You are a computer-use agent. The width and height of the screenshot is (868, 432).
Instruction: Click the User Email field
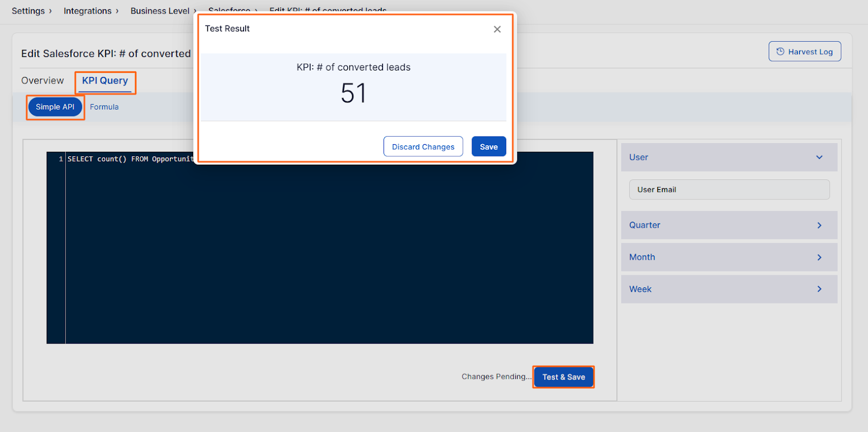tap(729, 190)
